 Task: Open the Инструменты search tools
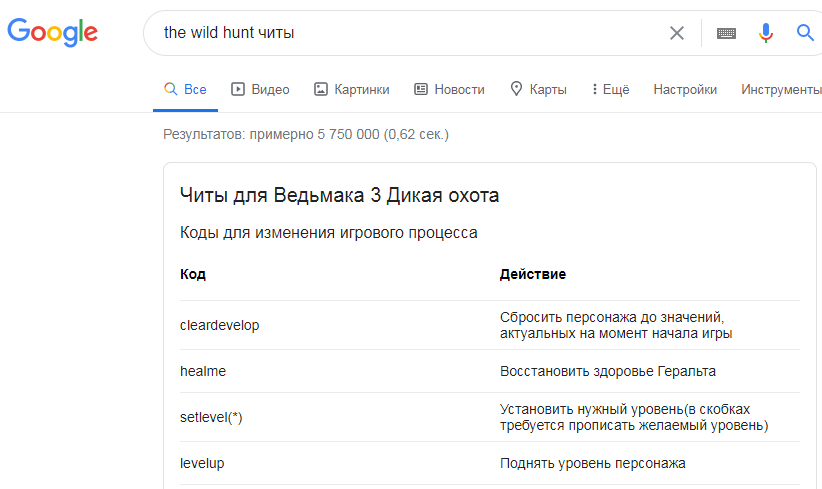[x=780, y=89]
